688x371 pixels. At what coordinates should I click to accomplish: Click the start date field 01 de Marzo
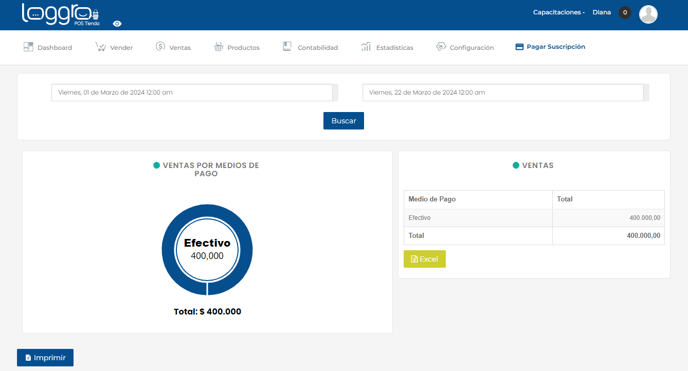pos(192,93)
